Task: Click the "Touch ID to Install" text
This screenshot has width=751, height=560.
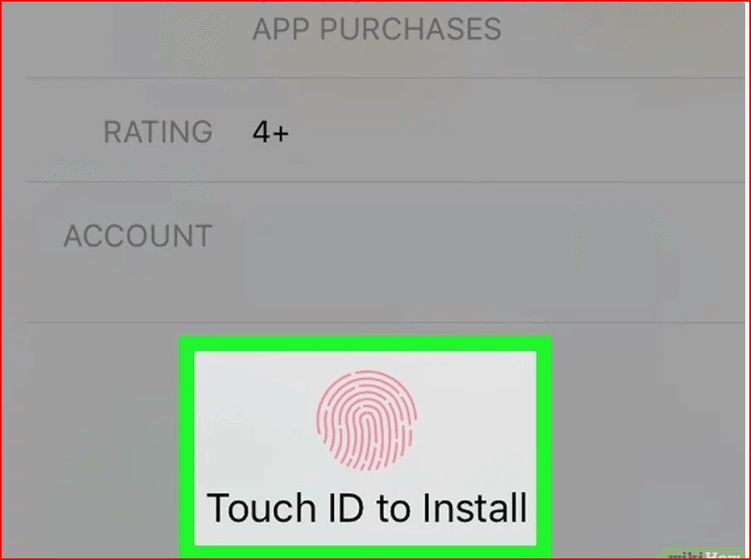Action: pyautogui.click(x=367, y=508)
